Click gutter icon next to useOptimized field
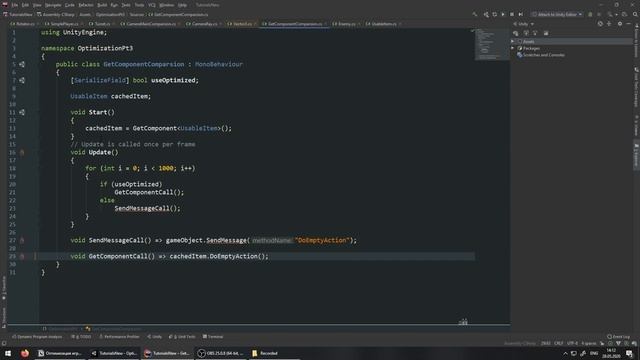This screenshot has height=360, width=640. pyautogui.click(x=22, y=80)
